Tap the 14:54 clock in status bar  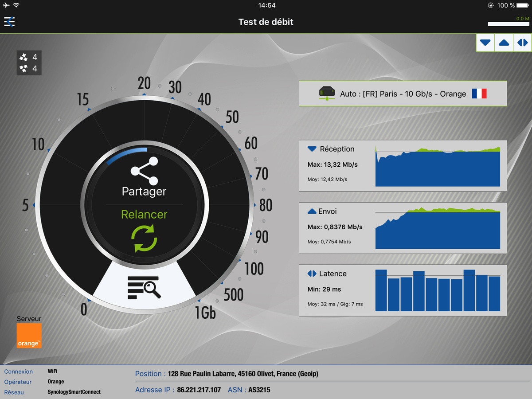(x=266, y=5)
